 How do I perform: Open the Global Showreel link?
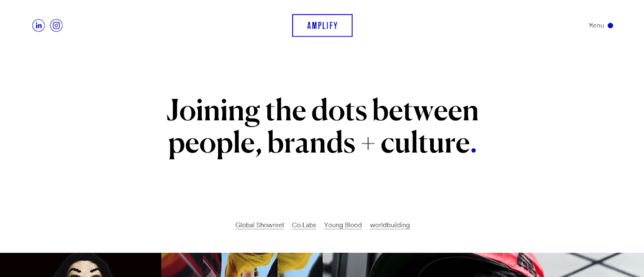coord(260,225)
